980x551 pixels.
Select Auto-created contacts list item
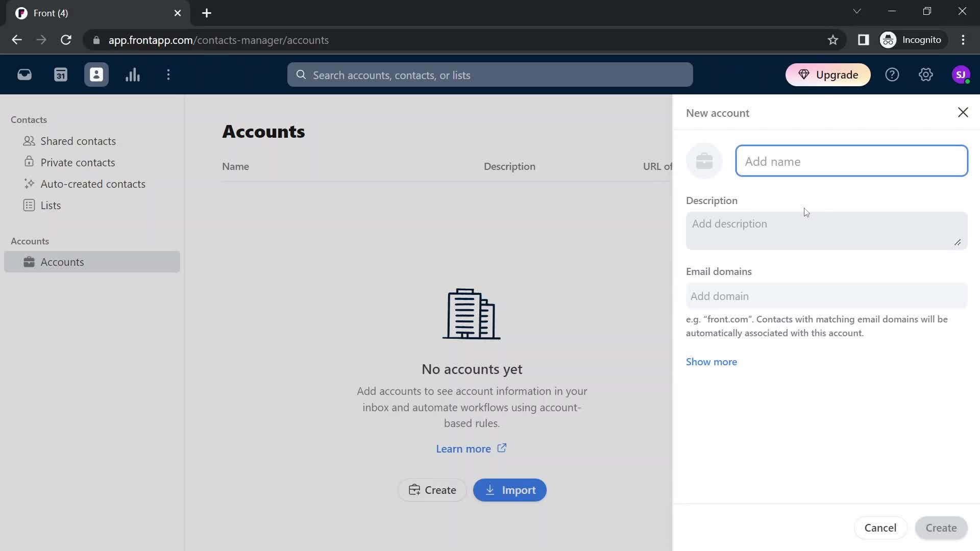(93, 183)
